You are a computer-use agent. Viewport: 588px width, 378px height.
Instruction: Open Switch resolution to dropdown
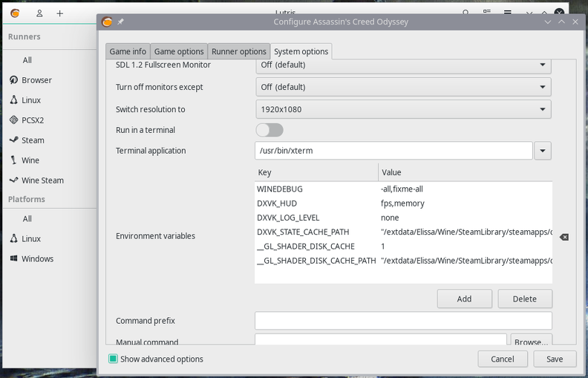[403, 109]
